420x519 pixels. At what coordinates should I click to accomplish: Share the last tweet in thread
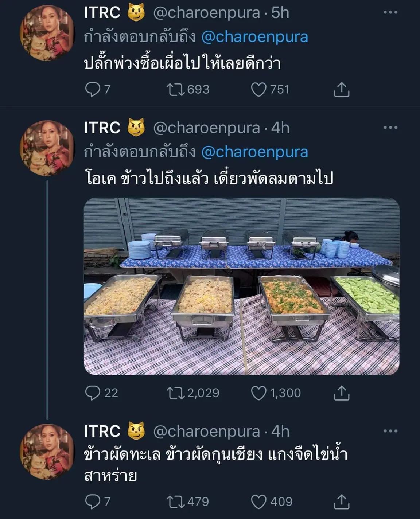pos(342,502)
